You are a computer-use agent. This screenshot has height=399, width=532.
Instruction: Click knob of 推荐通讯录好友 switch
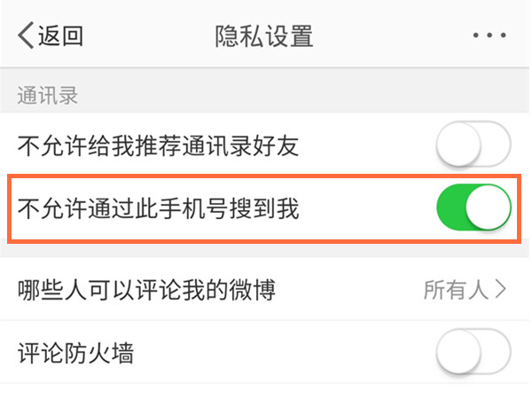tap(458, 144)
